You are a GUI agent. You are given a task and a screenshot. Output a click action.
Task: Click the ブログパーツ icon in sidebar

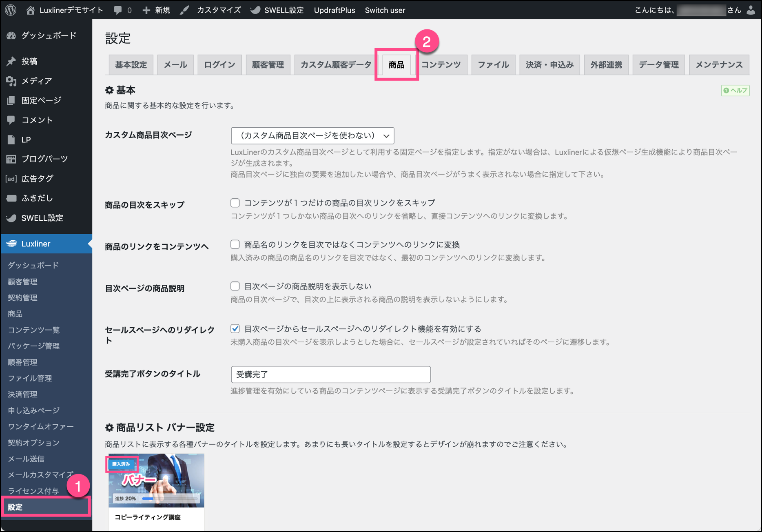(11, 159)
